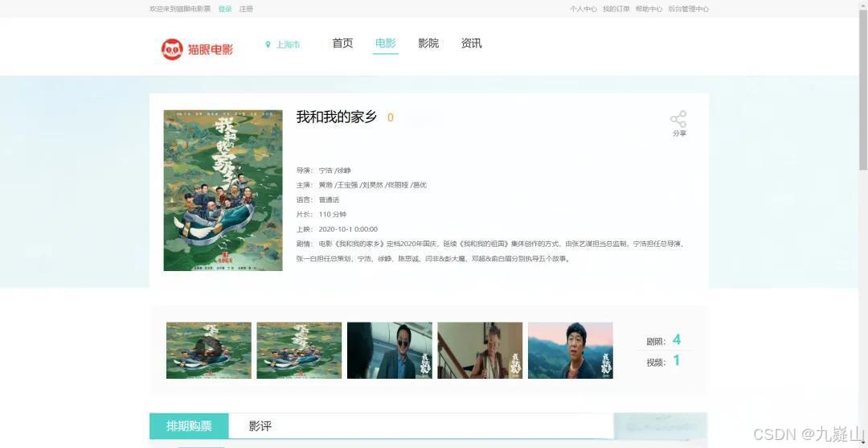Screen dimensions: 868x448
Task: Click the 剧照 count 4
Action: click(677, 340)
